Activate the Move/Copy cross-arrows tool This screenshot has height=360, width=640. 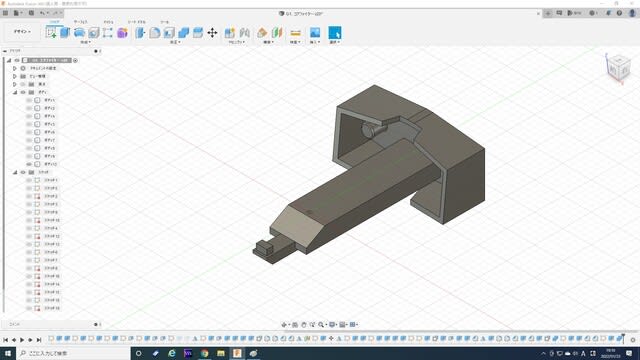point(212,33)
